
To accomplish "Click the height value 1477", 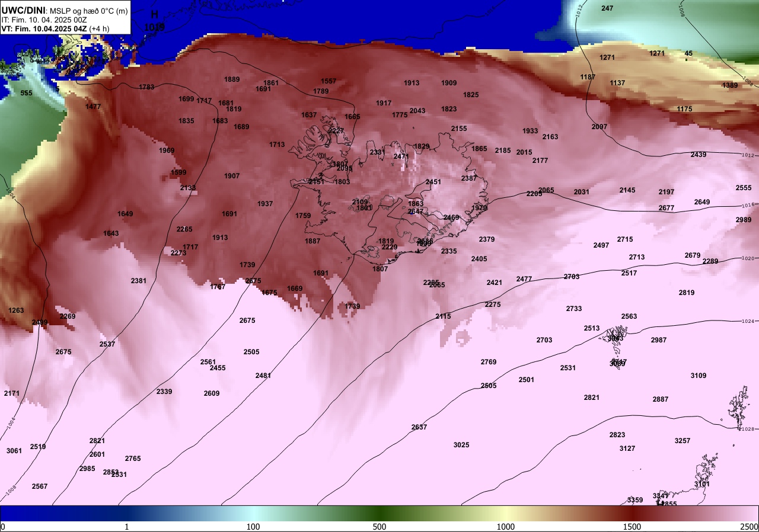I will point(93,107).
